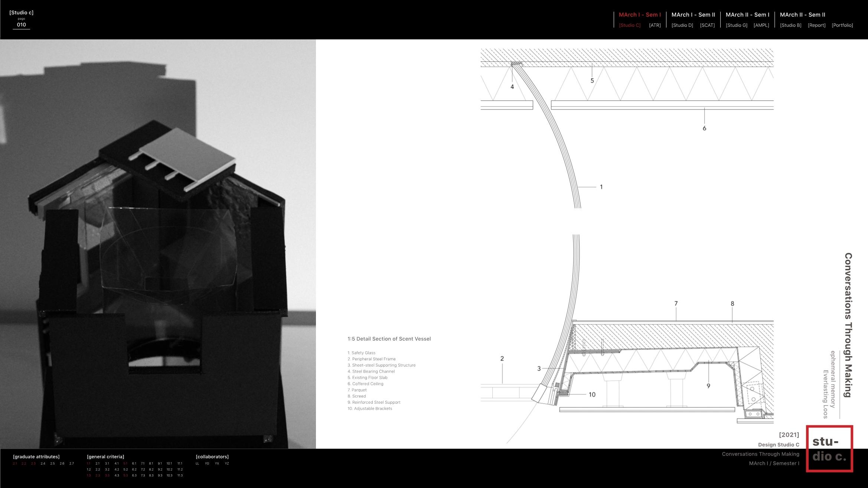Click graduate attribute 2.4

(43, 463)
